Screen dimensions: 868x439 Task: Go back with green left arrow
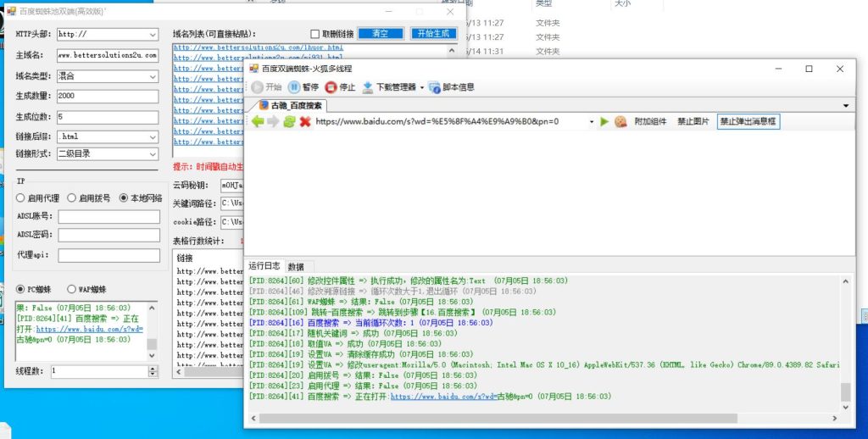258,121
